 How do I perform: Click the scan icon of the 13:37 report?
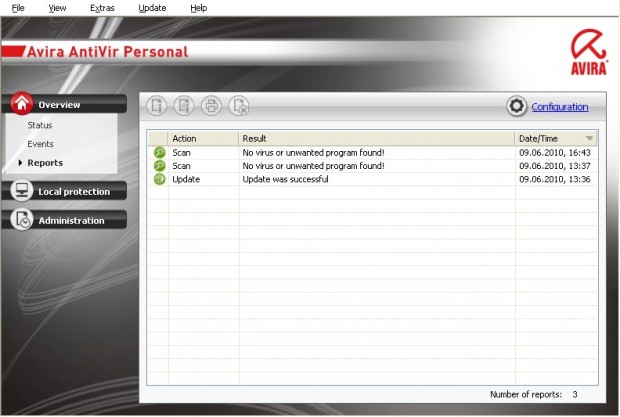pos(159,166)
